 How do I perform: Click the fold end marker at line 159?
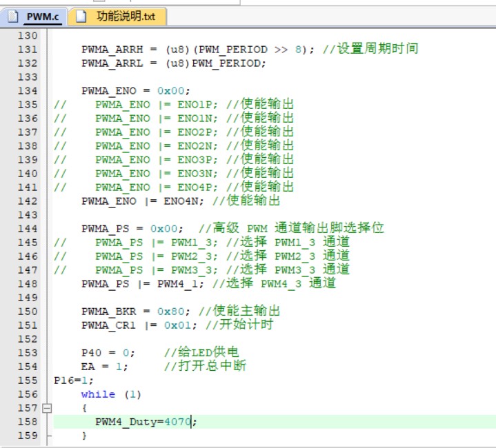pyautogui.click(x=47, y=436)
